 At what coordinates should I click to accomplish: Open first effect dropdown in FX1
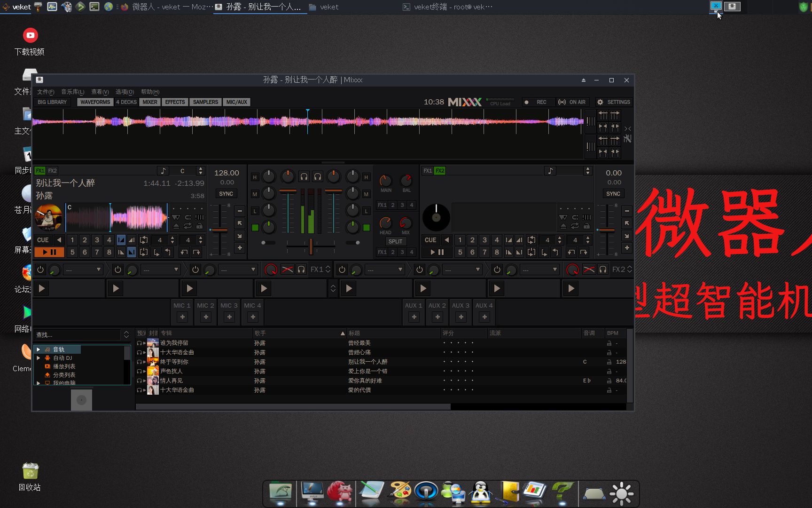pos(84,270)
